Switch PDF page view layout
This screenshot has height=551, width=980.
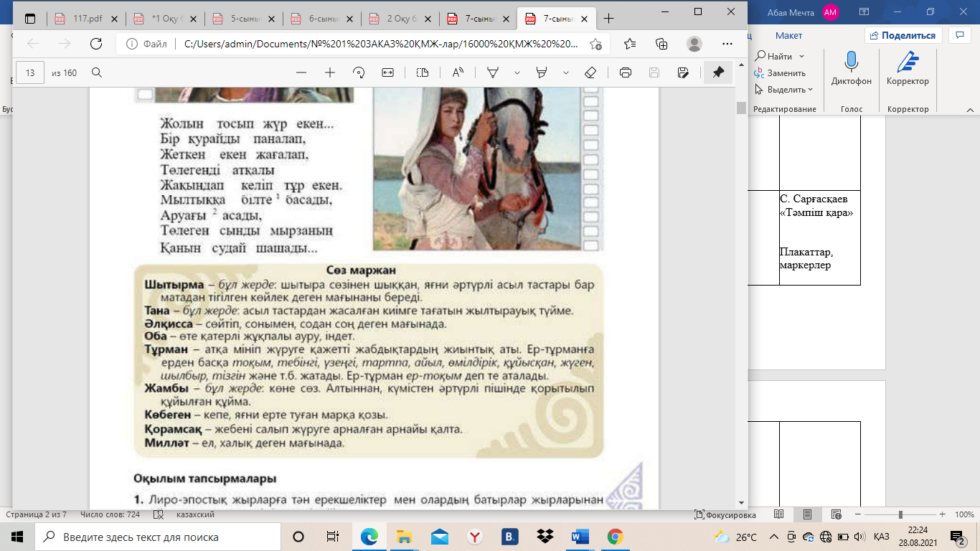tap(423, 72)
